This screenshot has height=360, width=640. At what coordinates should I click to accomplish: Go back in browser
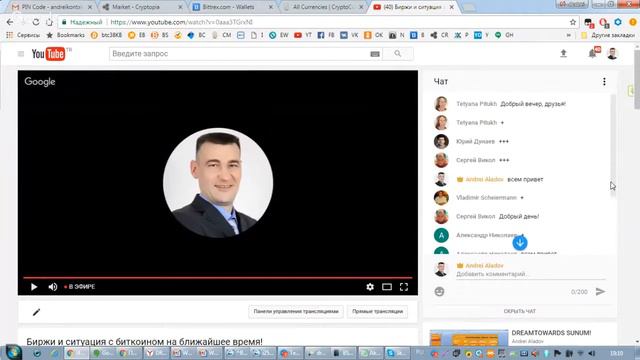click(10, 22)
